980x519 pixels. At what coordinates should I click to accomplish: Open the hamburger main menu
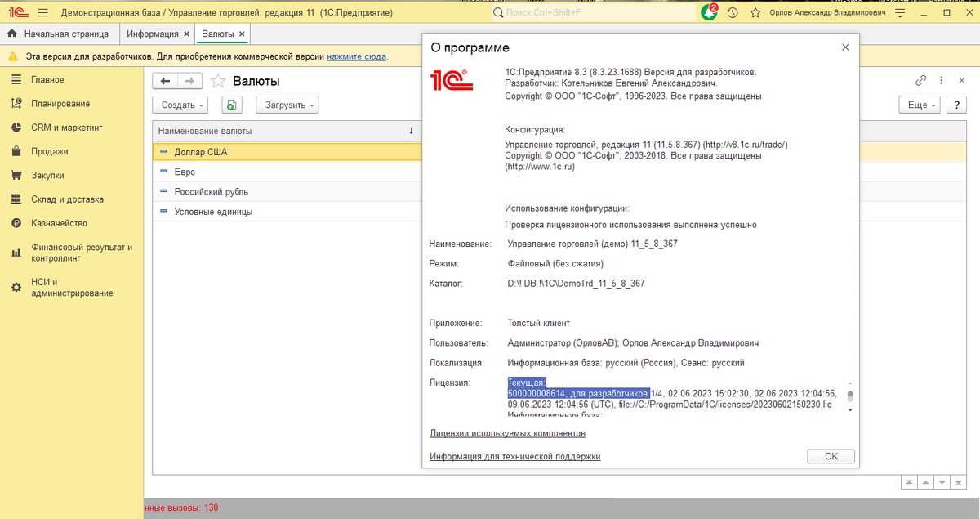[42, 13]
